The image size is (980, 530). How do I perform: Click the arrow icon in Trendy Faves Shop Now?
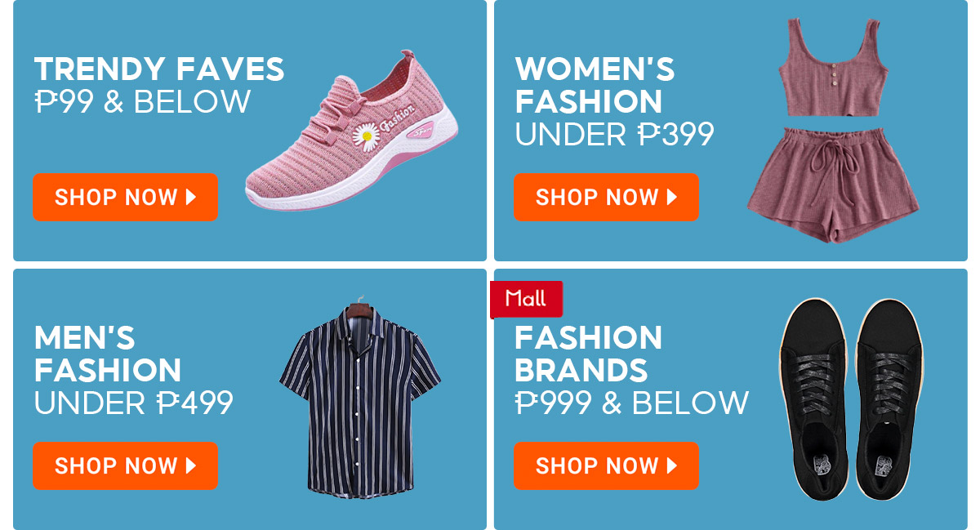[191, 197]
